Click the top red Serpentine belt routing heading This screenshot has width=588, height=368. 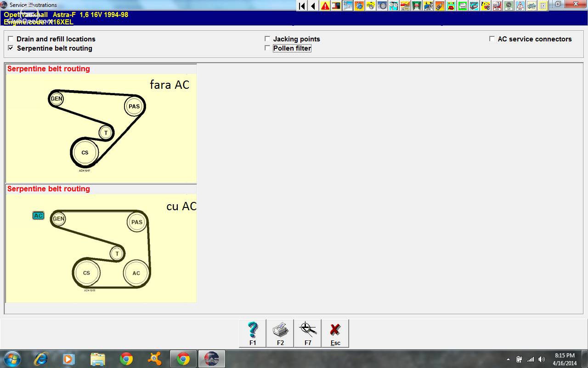49,69
